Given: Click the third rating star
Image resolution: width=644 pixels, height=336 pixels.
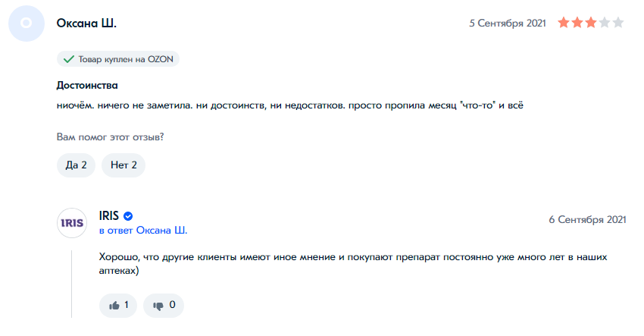Looking at the screenshot, I should click(x=591, y=24).
